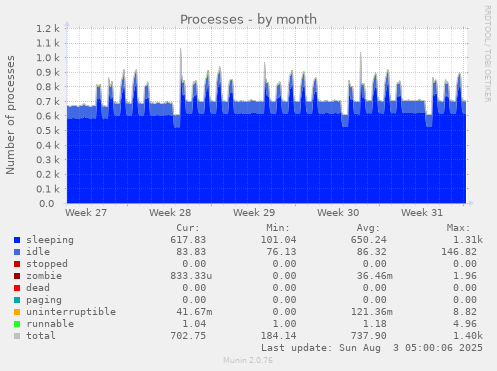Click the total minimum value 184.14
497x371 pixels.
[x=278, y=336]
